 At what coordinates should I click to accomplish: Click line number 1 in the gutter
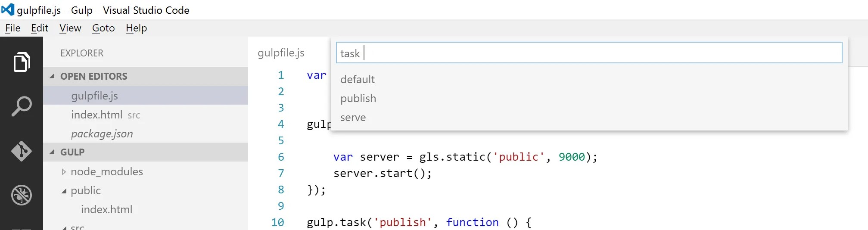[x=281, y=75]
